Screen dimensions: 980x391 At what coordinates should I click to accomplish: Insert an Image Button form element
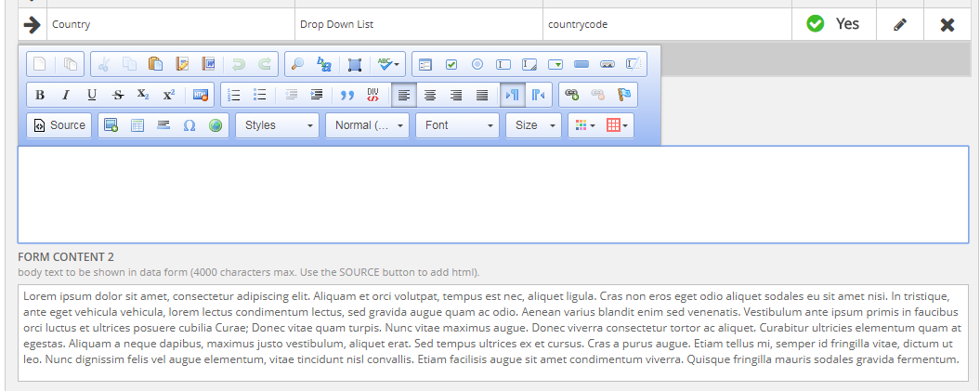(x=608, y=64)
